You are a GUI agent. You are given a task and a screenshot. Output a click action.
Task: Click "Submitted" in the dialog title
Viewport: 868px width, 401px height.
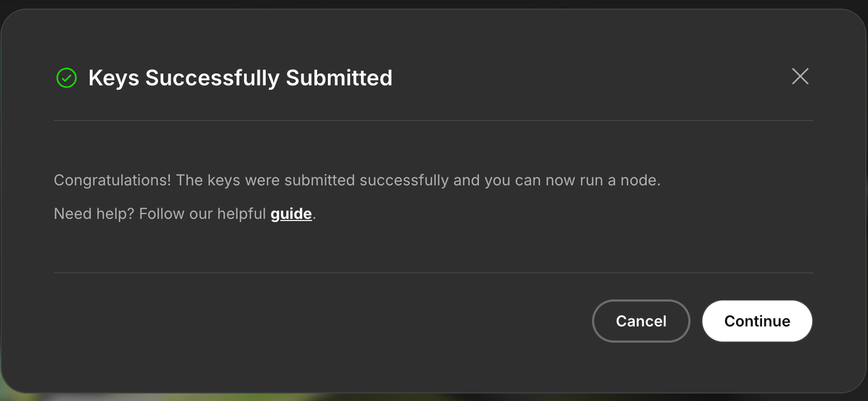[x=339, y=78]
